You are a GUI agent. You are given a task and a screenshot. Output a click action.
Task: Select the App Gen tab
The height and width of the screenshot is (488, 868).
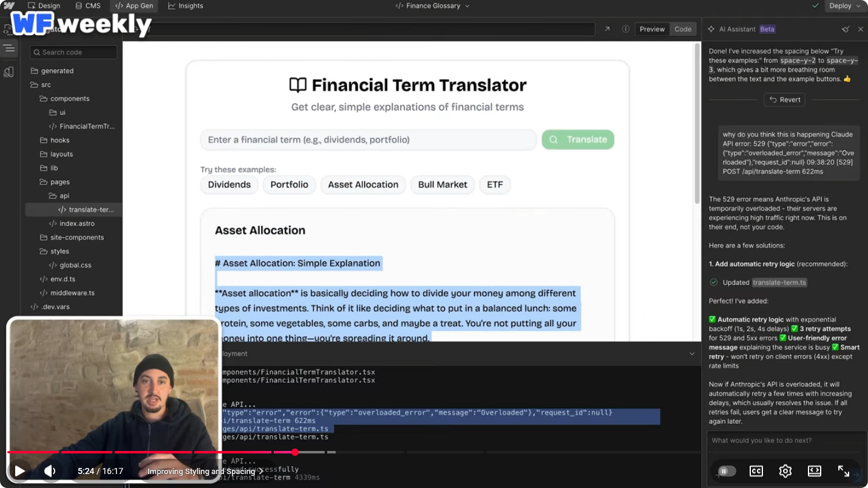click(134, 6)
